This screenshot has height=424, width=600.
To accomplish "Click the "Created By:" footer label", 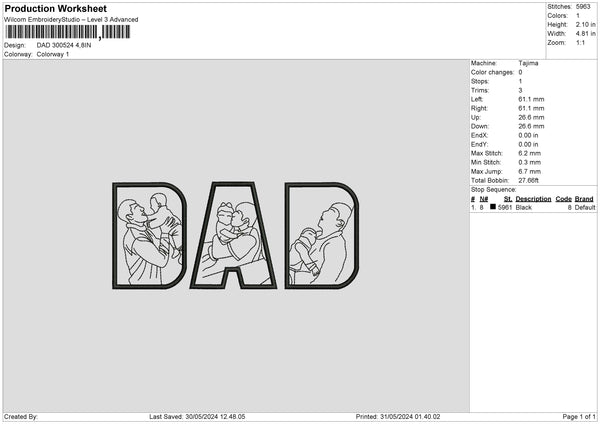I will [x=21, y=417].
